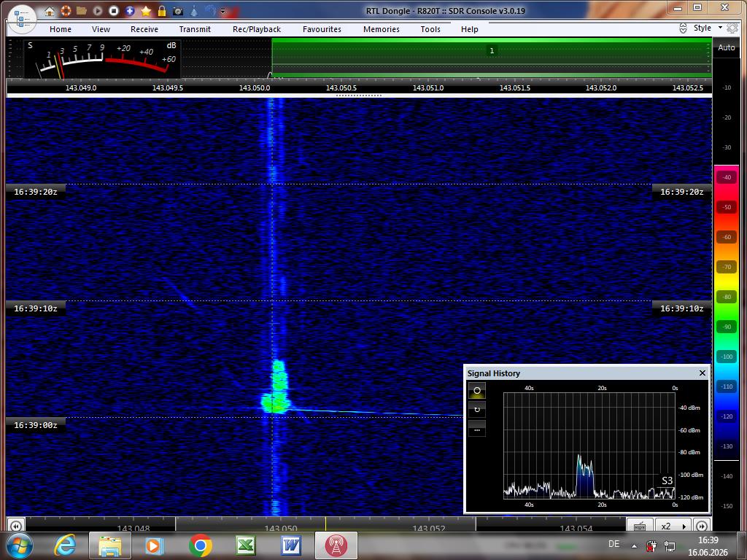
Task: Click the SDR Console taskbar button
Action: pyautogui.click(x=336, y=545)
